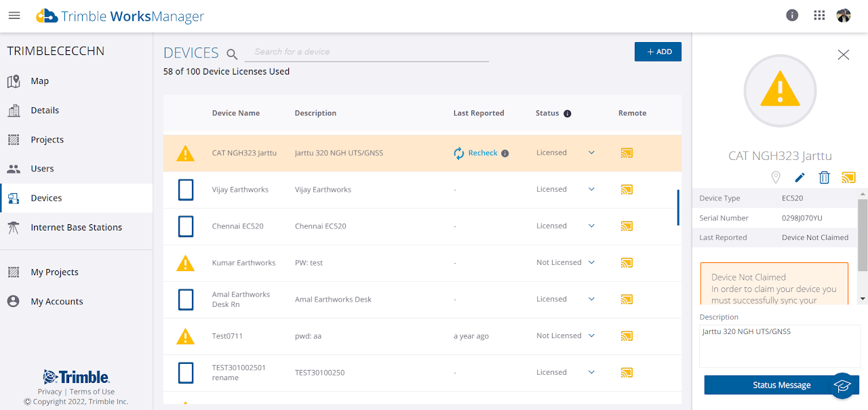The height and width of the screenshot is (410, 868).
Task: Expand status dropdown for TEST301002501 rename
Action: point(591,373)
